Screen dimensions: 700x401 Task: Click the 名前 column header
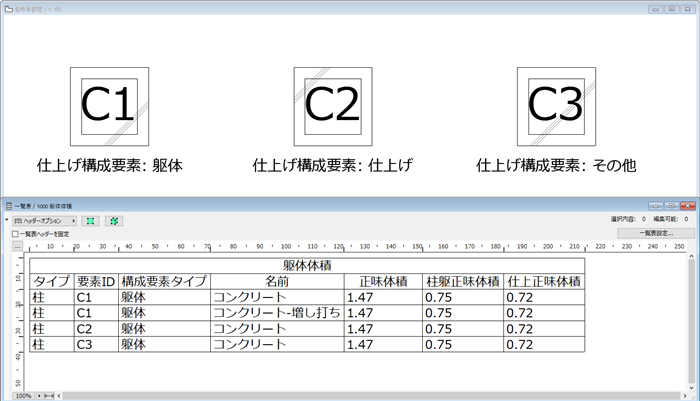[277, 281]
